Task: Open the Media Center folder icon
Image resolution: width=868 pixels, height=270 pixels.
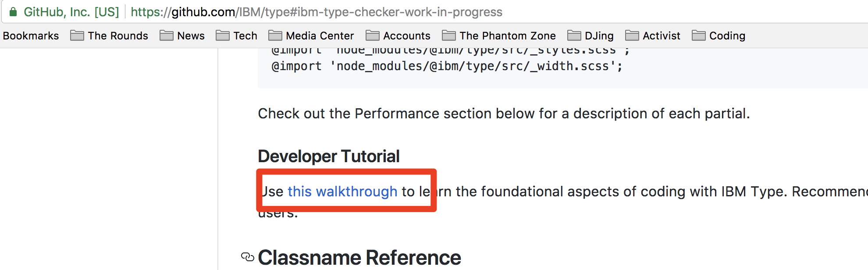Action: tap(275, 36)
